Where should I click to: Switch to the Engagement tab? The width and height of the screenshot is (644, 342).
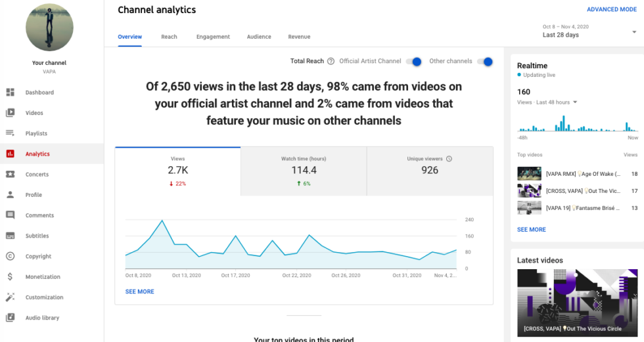pos(213,37)
